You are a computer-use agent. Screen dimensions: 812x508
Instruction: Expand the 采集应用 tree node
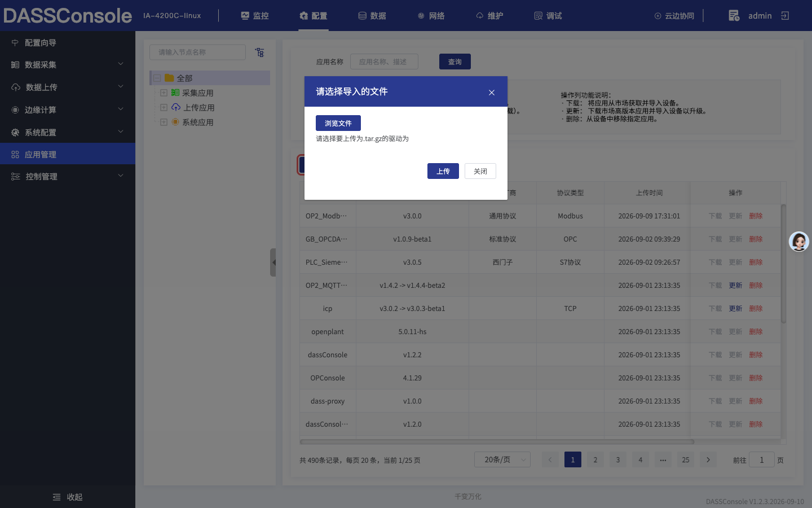click(164, 93)
